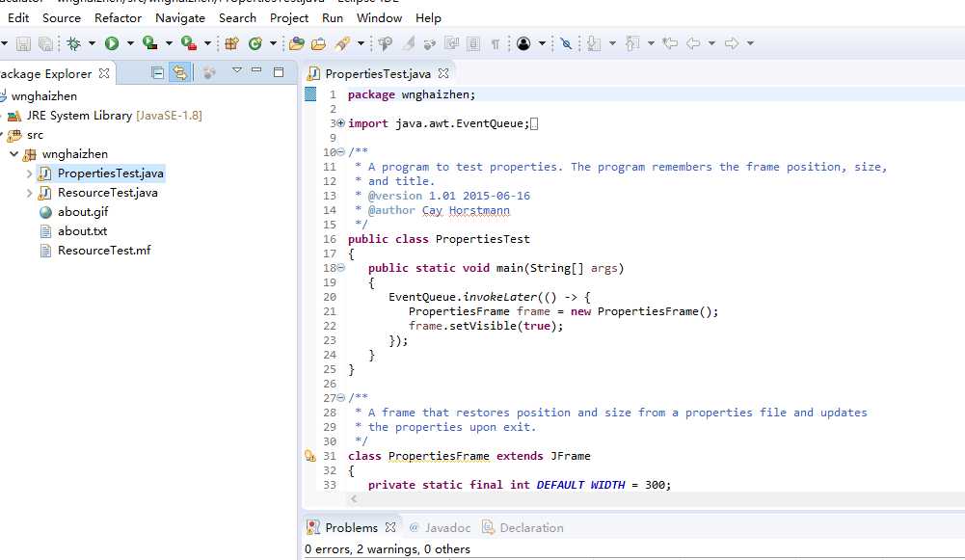Maximize the Package Explorer view
This screenshot has width=965, height=560.
point(279,72)
